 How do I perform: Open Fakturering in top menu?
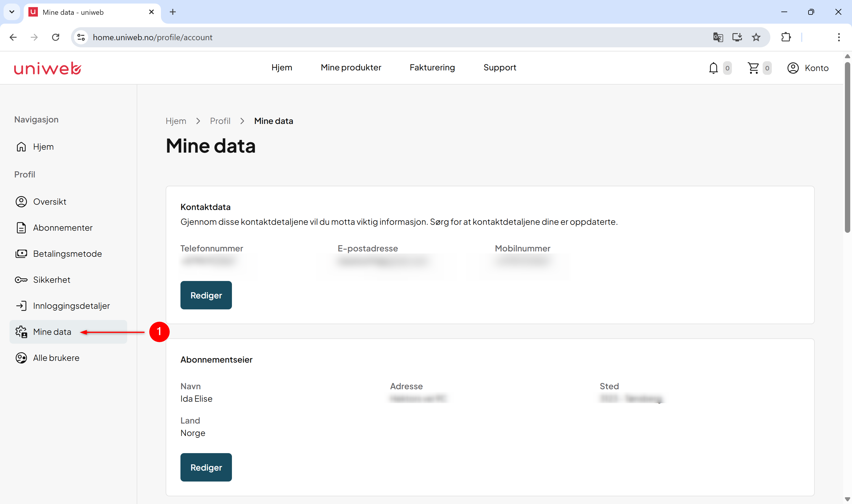coord(432,68)
